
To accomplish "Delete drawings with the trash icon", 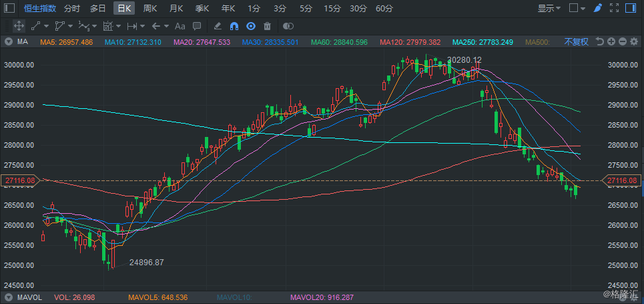I will click(268, 26).
